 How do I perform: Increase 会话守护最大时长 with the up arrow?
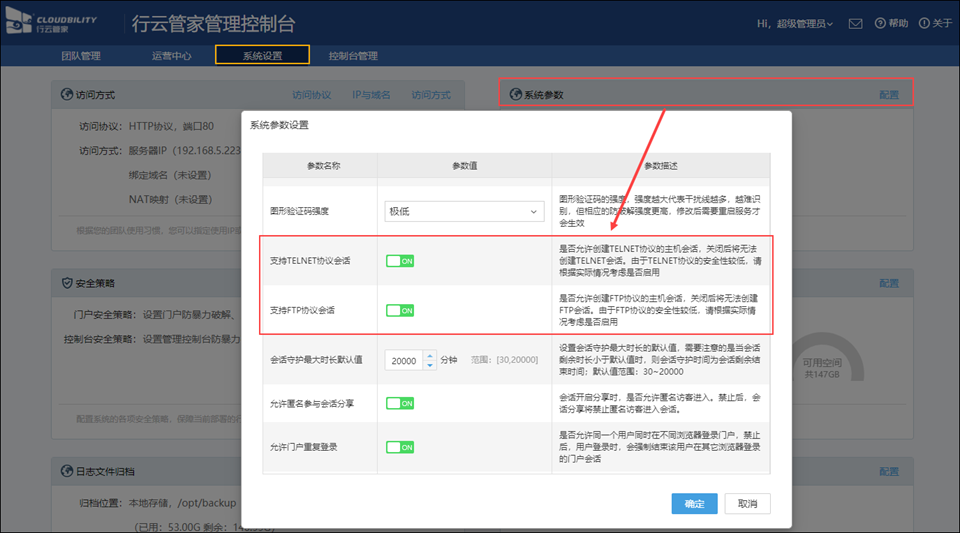430,355
